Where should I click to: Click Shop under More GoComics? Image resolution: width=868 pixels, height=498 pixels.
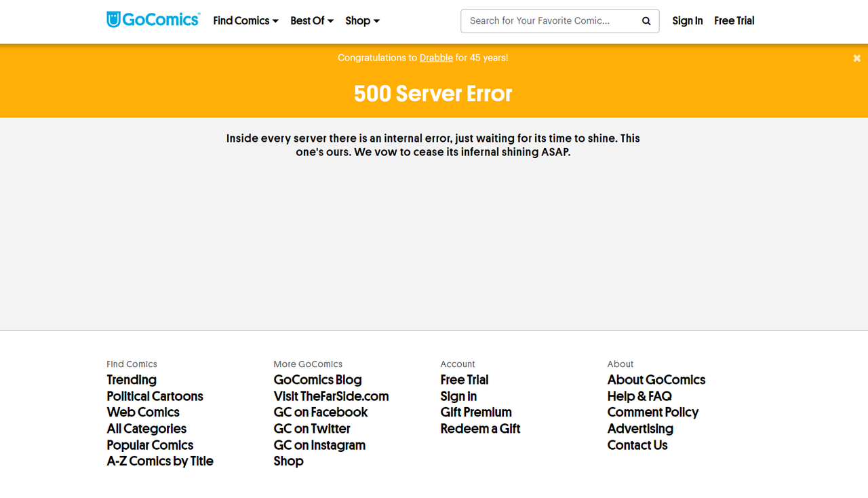(x=288, y=461)
